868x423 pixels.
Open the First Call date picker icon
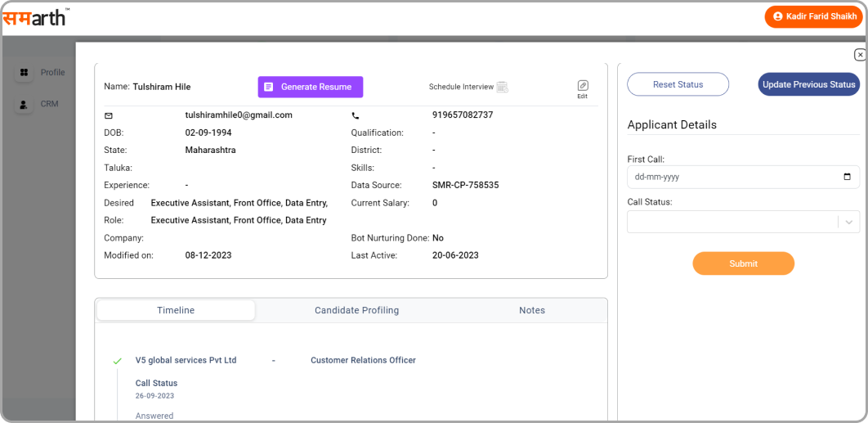click(847, 177)
